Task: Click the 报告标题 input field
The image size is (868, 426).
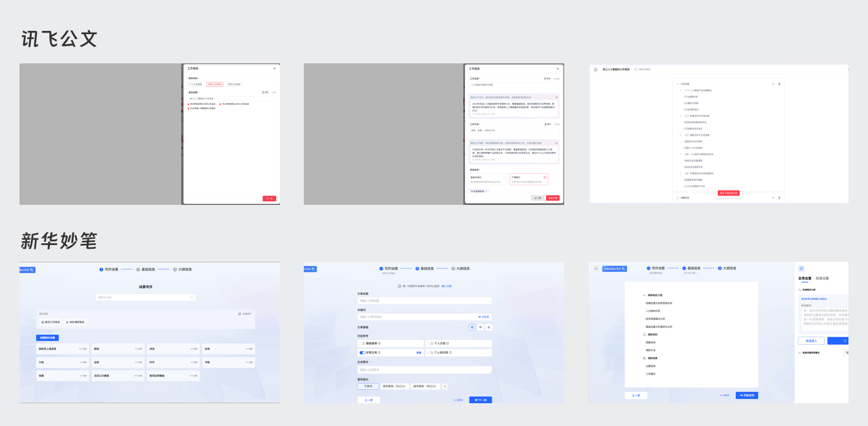Action: [x=232, y=99]
